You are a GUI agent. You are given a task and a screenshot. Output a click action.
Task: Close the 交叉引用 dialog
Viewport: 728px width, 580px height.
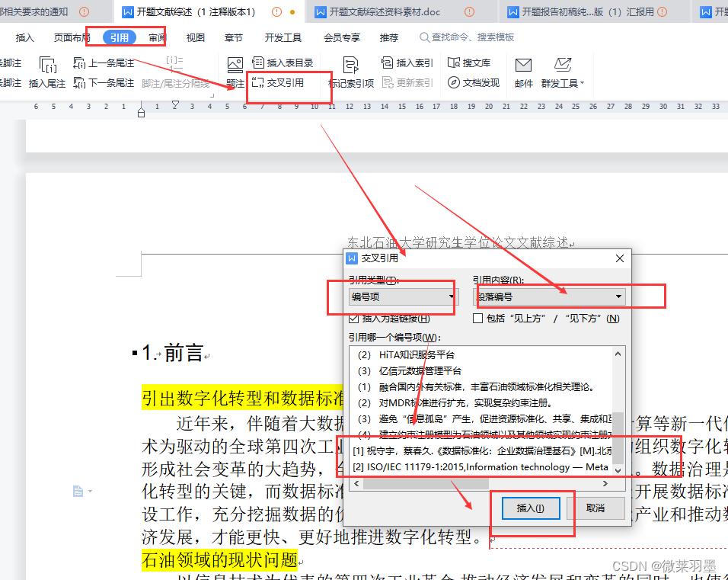[x=619, y=258]
